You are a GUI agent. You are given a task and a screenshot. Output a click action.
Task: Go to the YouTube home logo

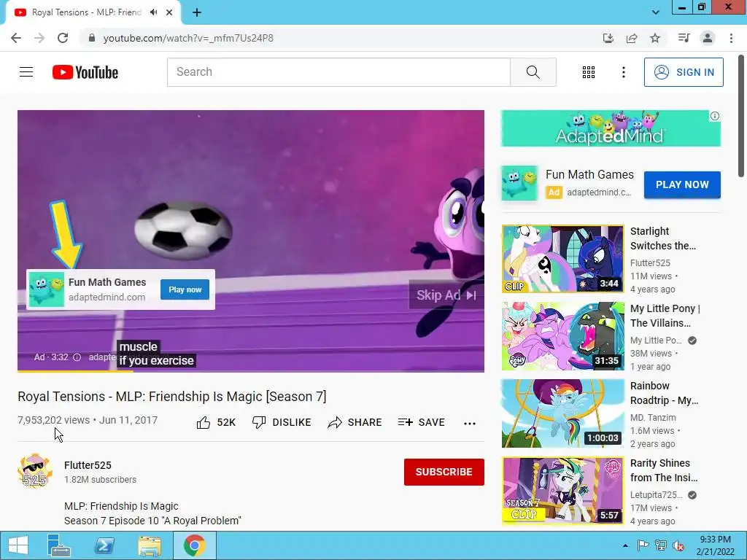pyautogui.click(x=85, y=72)
